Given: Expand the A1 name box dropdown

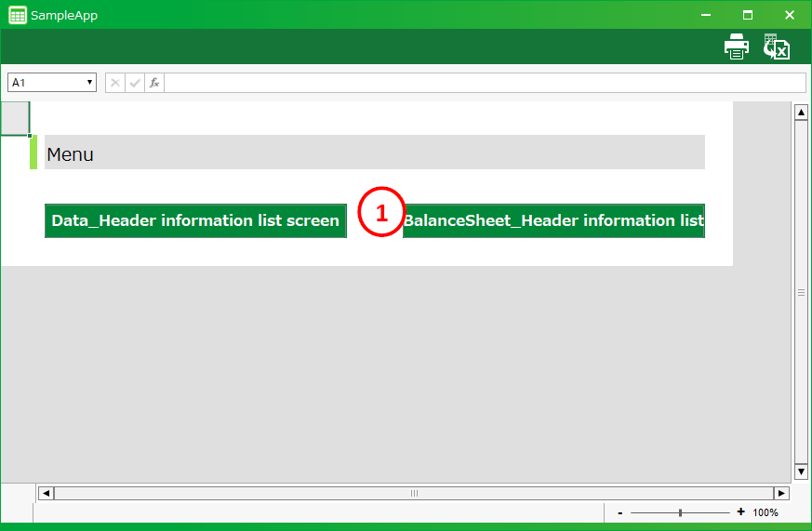Looking at the screenshot, I should 90,83.
